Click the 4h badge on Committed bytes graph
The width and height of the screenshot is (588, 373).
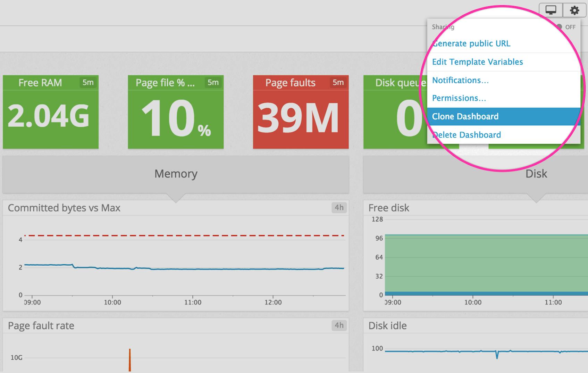339,208
